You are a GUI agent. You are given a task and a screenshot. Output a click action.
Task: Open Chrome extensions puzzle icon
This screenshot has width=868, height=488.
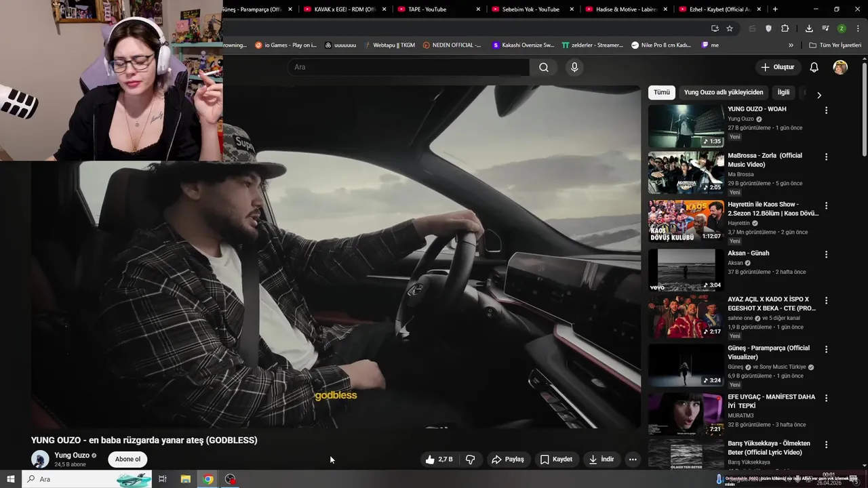coord(785,28)
